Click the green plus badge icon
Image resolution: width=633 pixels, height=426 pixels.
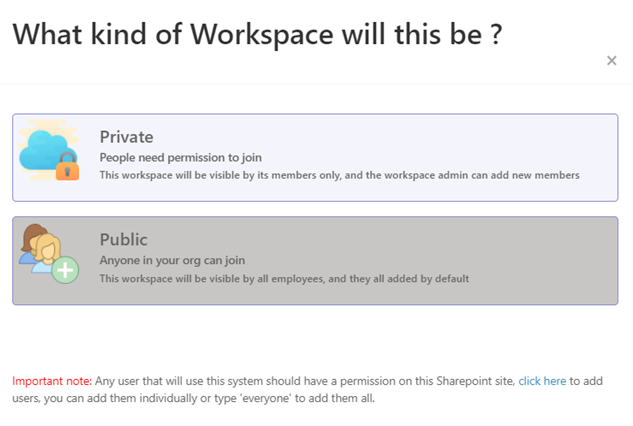(x=65, y=270)
